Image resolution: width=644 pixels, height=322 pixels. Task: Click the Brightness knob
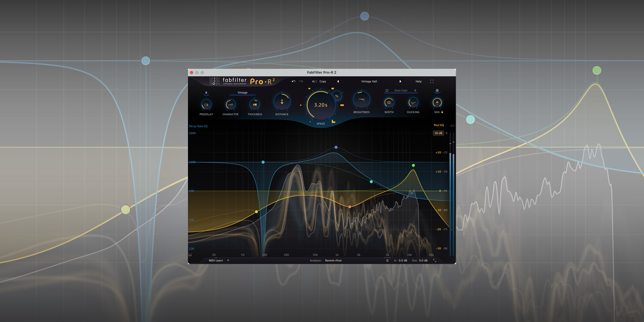click(x=361, y=99)
